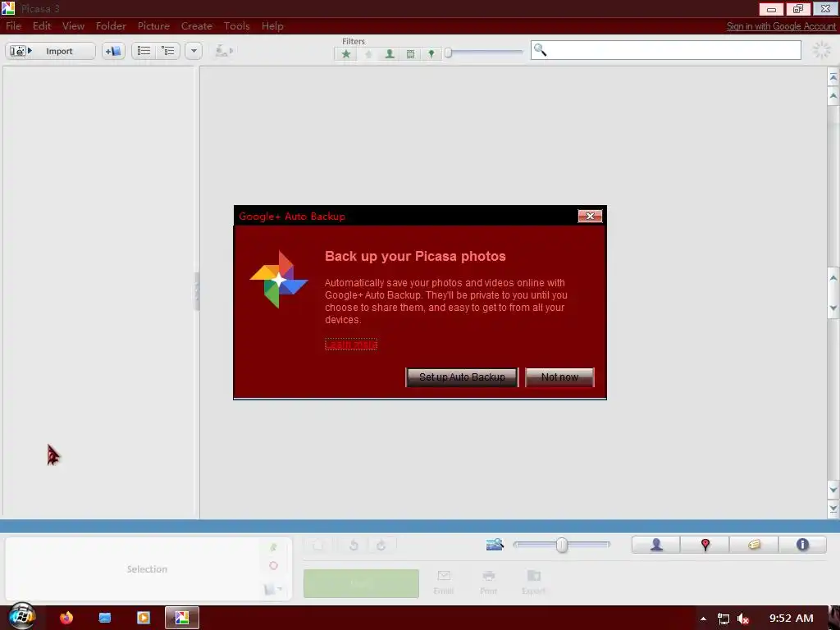840x630 pixels.
Task: Click the scroll up arrow
Action: pyautogui.click(x=833, y=97)
